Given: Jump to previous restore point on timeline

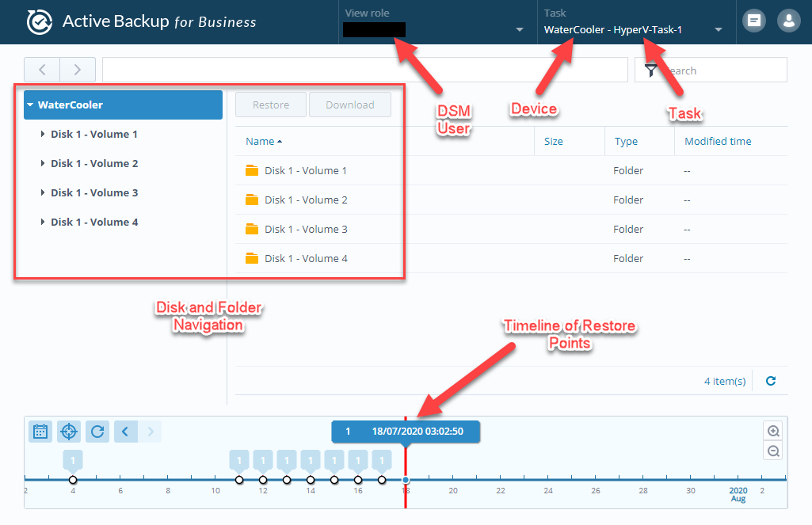Looking at the screenshot, I should point(126,432).
